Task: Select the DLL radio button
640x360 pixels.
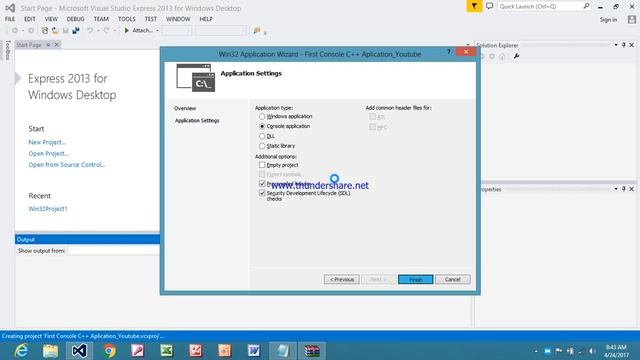Action: [262, 136]
